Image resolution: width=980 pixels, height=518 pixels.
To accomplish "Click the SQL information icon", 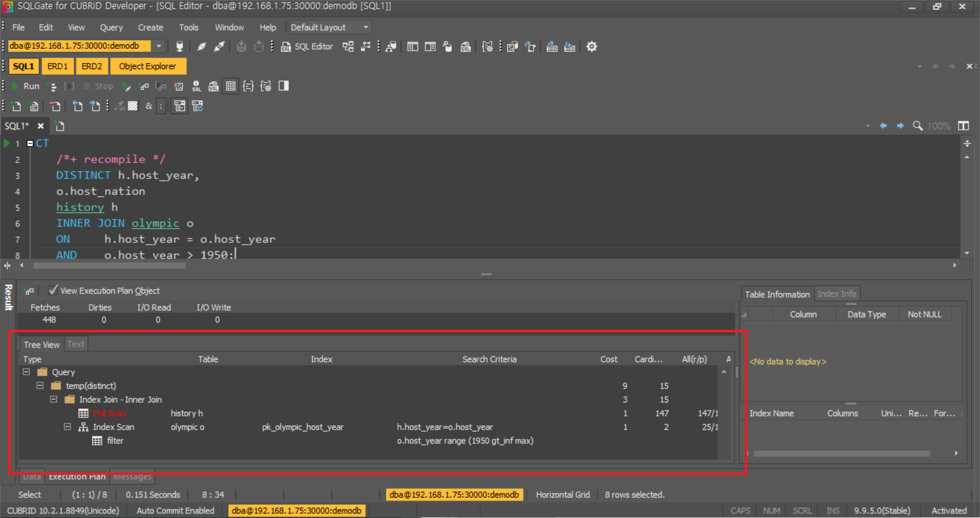I will click(197, 86).
